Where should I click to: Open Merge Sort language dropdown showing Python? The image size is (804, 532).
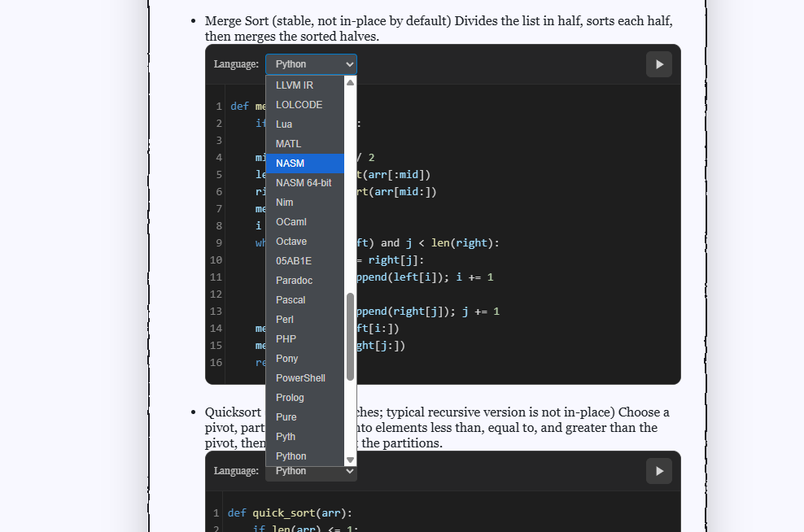[x=311, y=64]
